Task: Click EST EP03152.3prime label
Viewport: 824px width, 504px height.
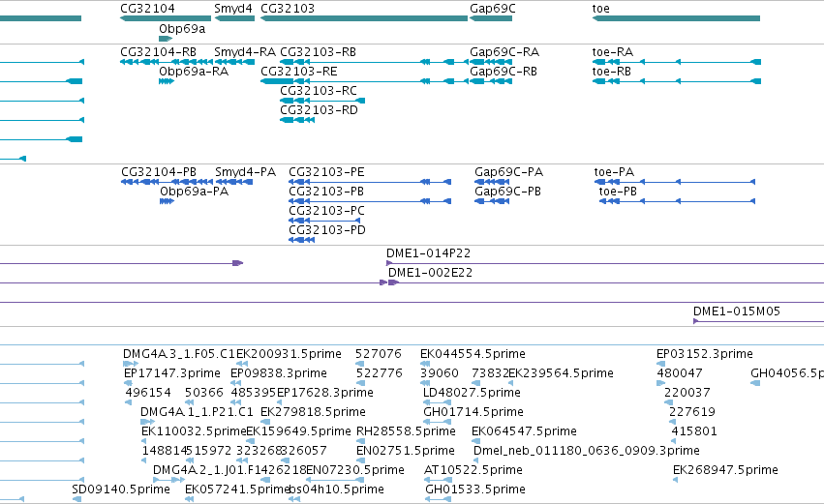Action: click(705, 354)
